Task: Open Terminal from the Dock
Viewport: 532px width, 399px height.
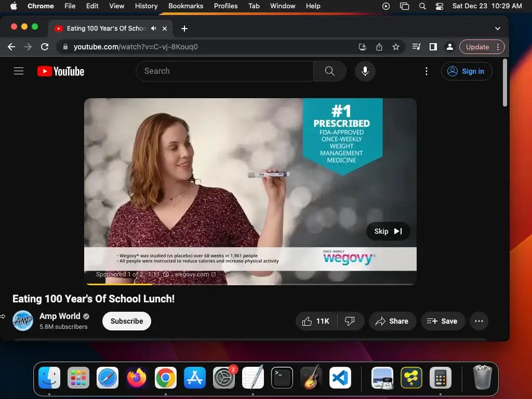Action: click(282, 378)
